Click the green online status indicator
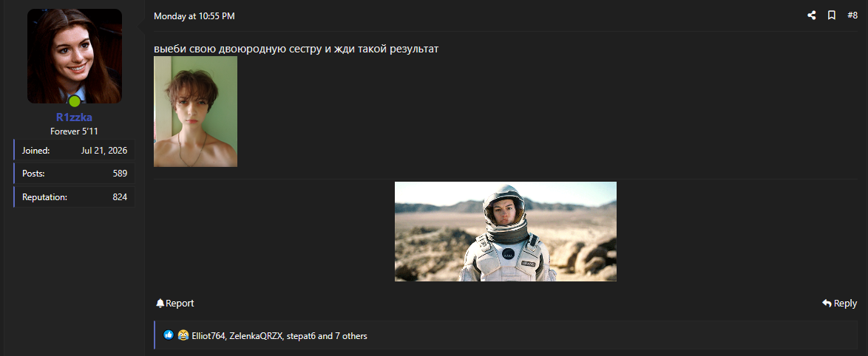Screen dimensions: 868x356 click(74, 101)
